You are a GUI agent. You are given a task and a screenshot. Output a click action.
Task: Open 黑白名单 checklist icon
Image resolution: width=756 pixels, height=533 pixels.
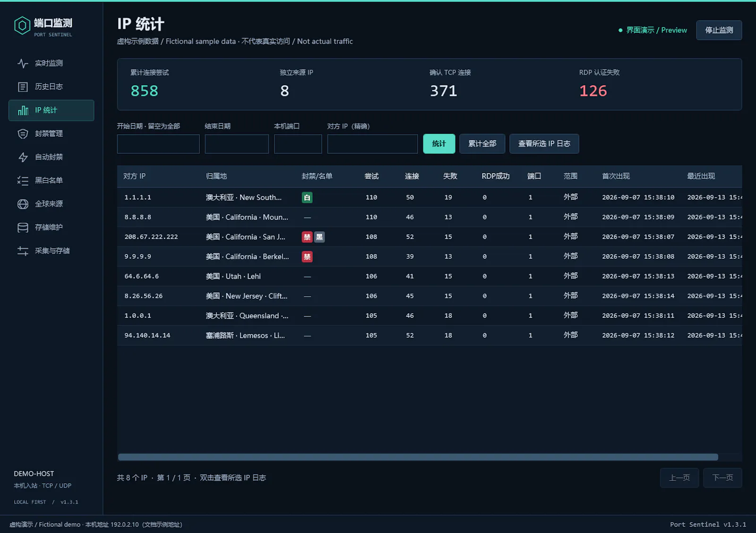pos(23,181)
